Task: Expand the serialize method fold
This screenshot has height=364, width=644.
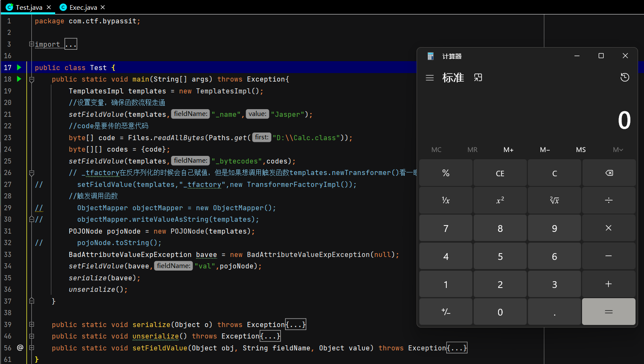Action: tap(31, 324)
